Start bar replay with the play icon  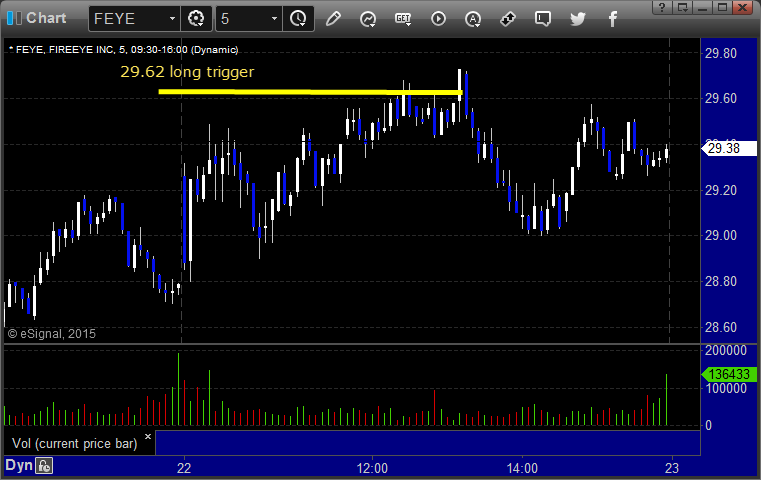tap(438, 19)
